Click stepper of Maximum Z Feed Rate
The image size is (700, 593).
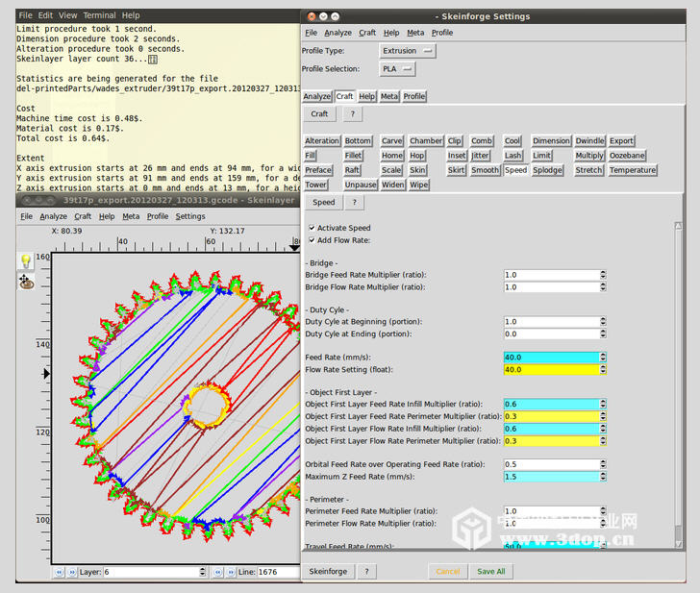(x=603, y=477)
